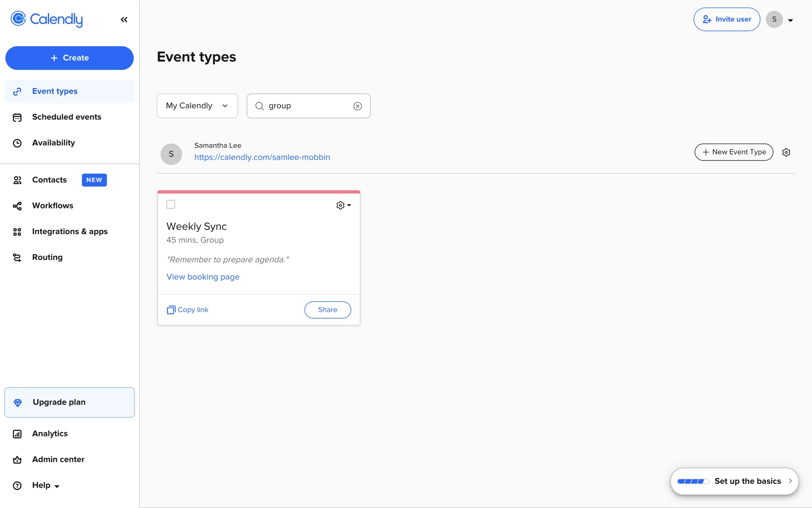Open the account menu arrow at top right
Screen dimensions: 812x508
click(790, 20)
